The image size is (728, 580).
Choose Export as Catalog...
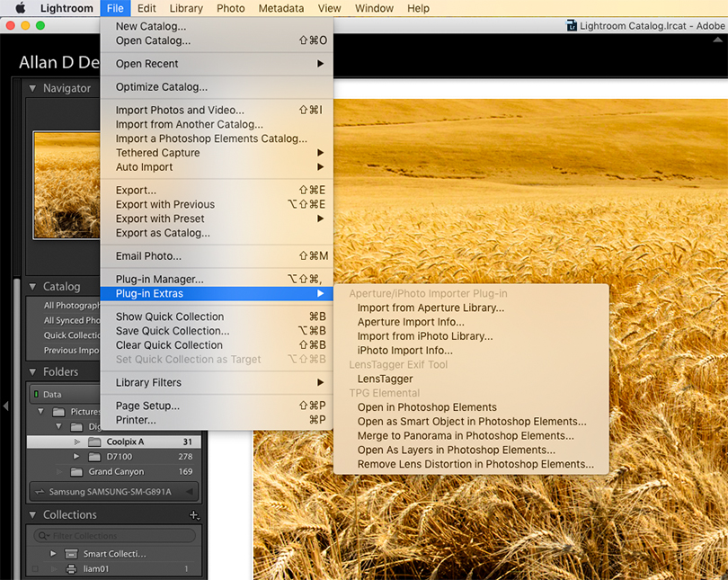(x=217, y=233)
